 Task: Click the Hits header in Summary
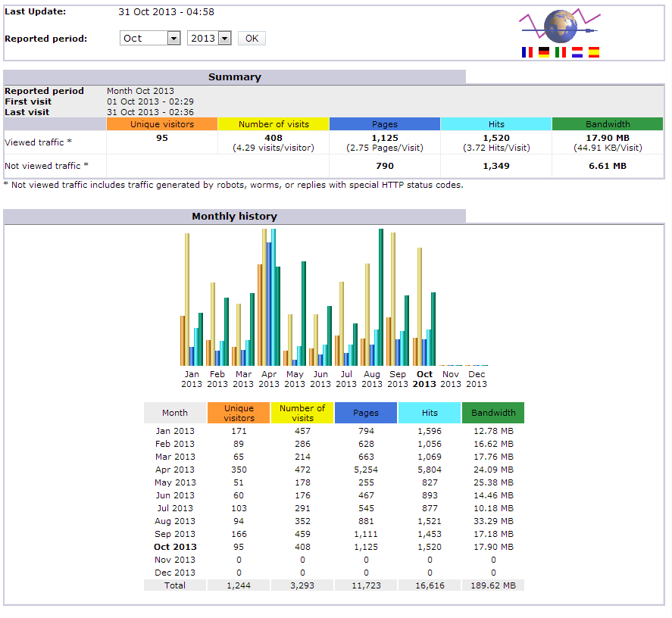click(496, 124)
